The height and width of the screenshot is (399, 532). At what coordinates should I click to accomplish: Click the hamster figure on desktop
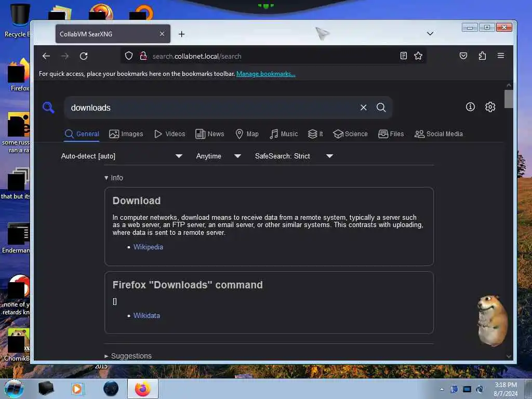click(492, 320)
